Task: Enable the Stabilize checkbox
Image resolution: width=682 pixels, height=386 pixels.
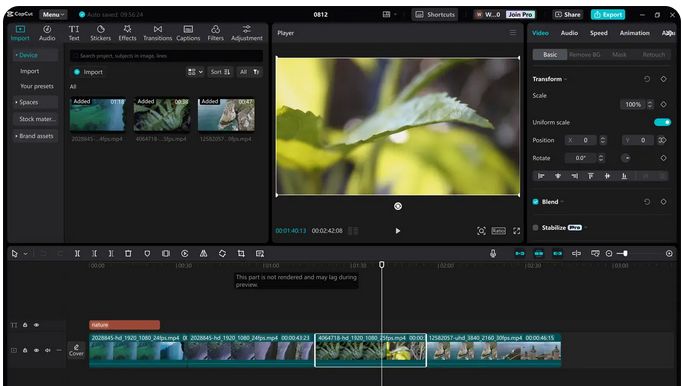Action: [535, 228]
